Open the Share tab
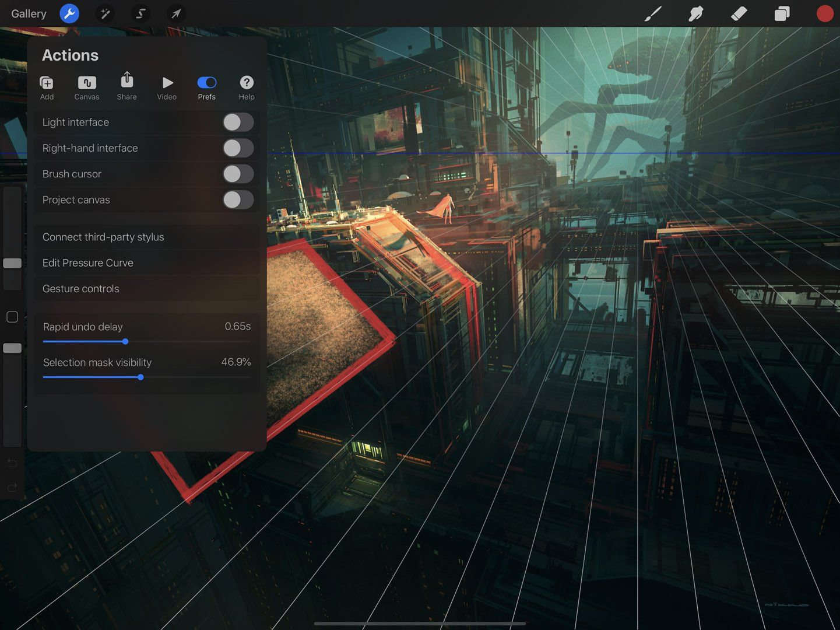840x630 pixels. coord(126,86)
